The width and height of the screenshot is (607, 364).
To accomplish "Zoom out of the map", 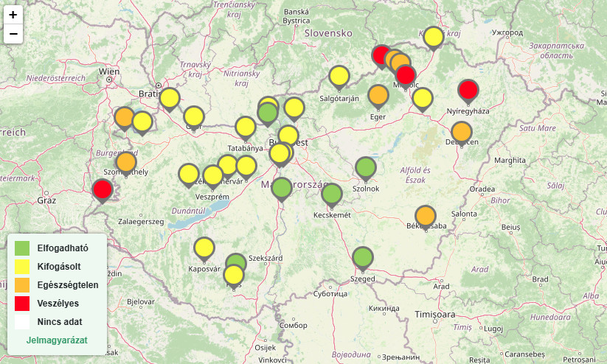I will click(x=13, y=34).
